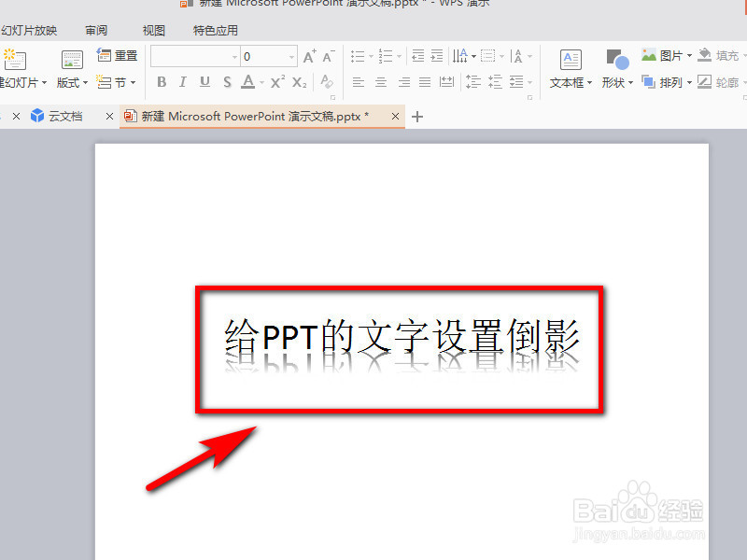Apply subscript formatting
The height and width of the screenshot is (560, 747).
tap(299, 82)
